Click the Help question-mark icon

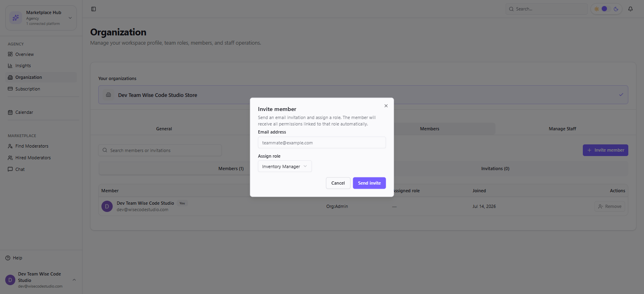point(8,258)
